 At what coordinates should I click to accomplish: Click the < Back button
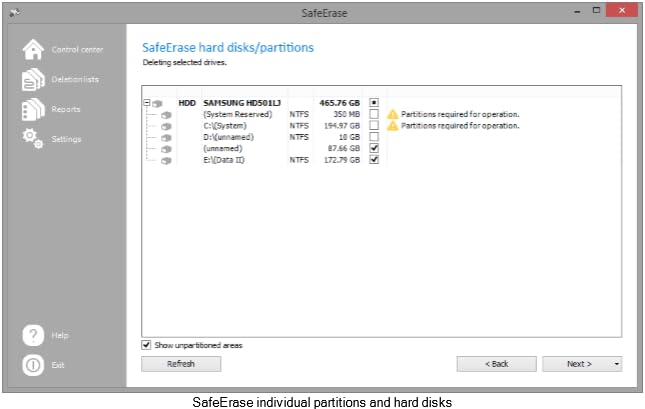[x=497, y=364]
